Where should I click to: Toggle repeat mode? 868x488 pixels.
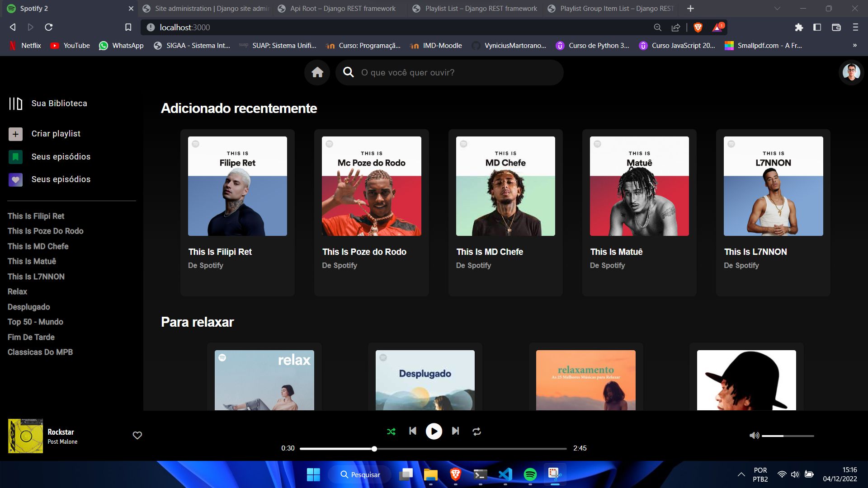[476, 432]
